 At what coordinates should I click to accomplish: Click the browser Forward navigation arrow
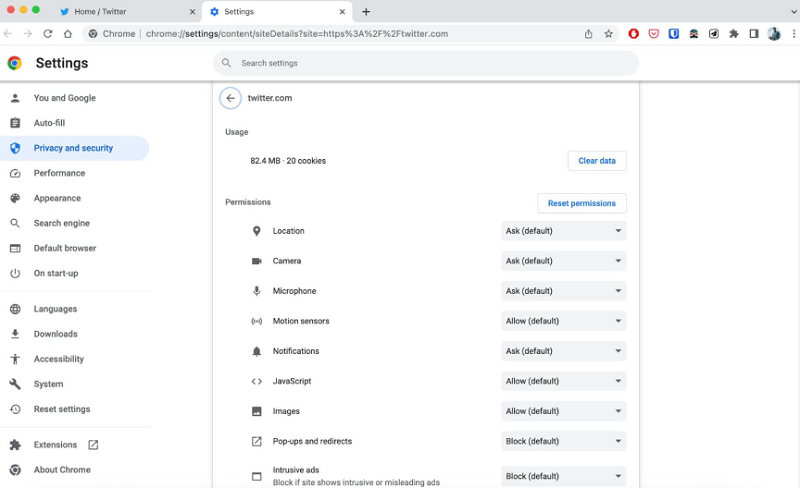28,34
